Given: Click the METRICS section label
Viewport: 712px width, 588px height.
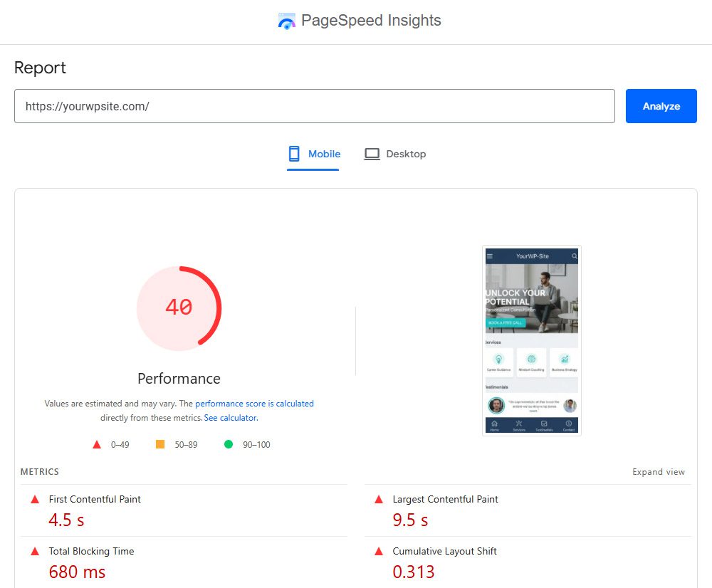Looking at the screenshot, I should [x=39, y=472].
